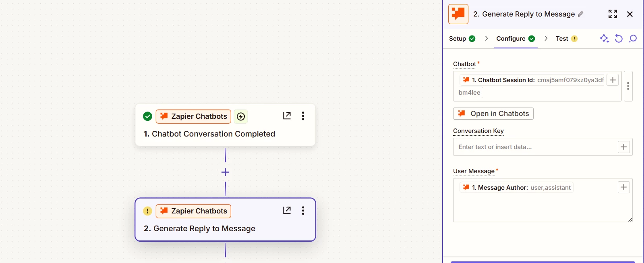The height and width of the screenshot is (263, 644).
Task: Click the panel title Generate Reply to Message
Action: tap(524, 14)
